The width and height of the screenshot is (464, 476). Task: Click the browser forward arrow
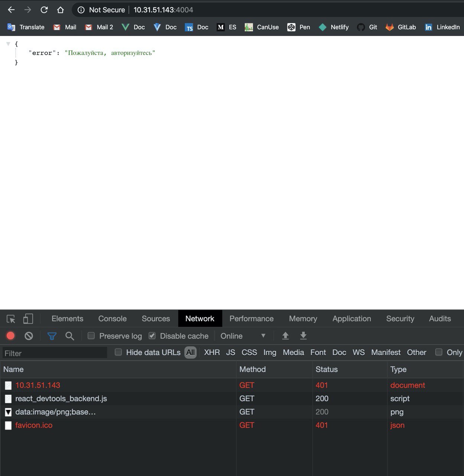[28, 10]
